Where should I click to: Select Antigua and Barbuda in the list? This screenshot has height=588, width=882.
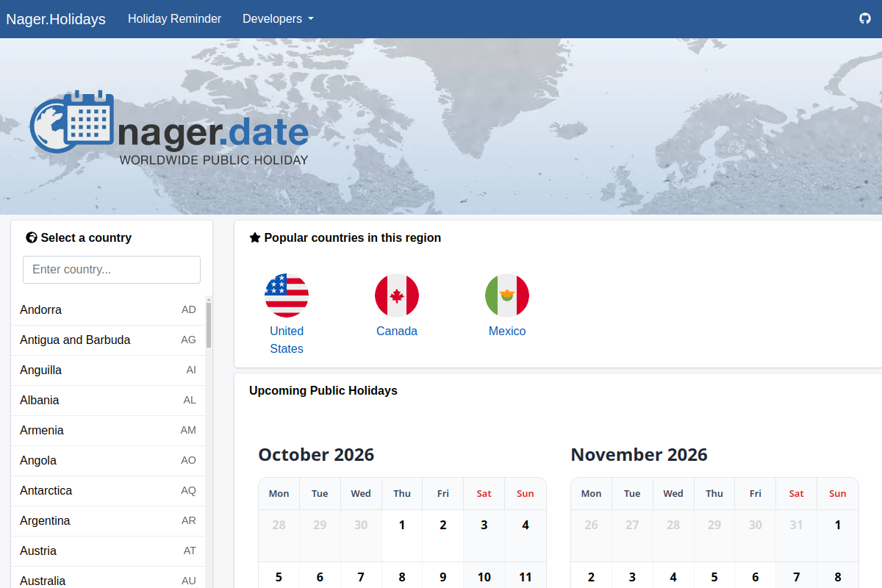[x=108, y=340]
